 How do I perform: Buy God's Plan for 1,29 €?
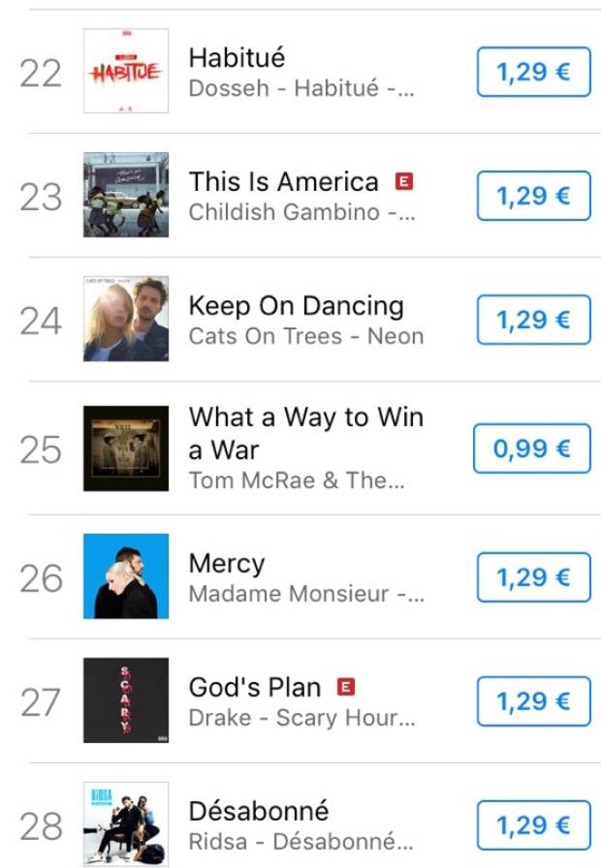[x=533, y=701]
